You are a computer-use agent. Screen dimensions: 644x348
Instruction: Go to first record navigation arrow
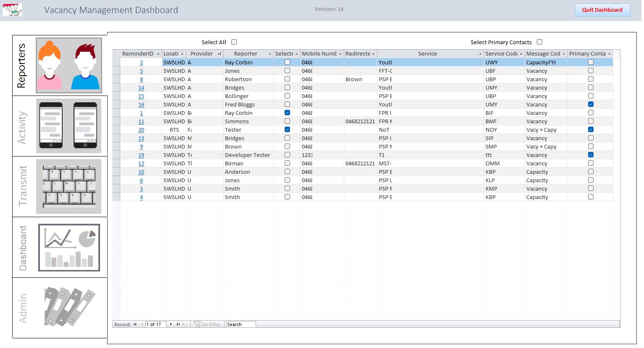135,324
